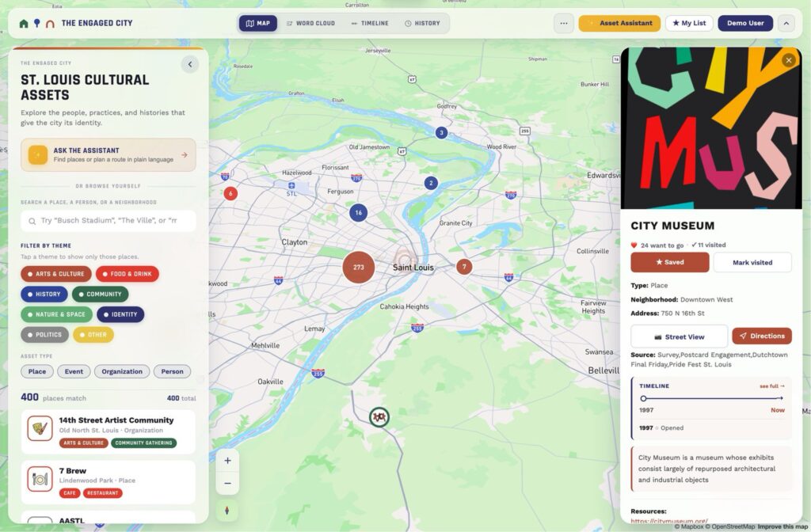This screenshot has width=811, height=532.
Task: Click the blue 3 cluster marker
Action: [441, 133]
